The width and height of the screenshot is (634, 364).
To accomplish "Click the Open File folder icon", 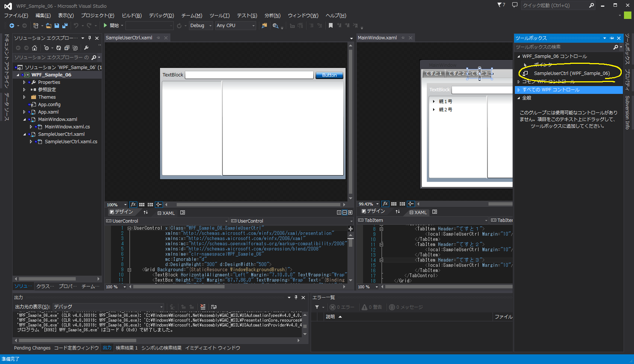I will coord(49,26).
